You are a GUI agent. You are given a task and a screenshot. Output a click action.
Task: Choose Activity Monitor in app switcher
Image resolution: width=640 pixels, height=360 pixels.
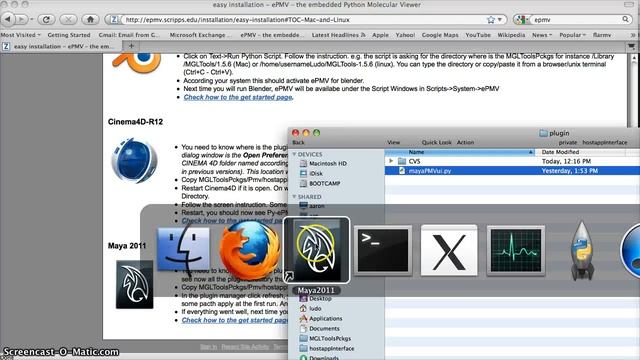pos(516,250)
